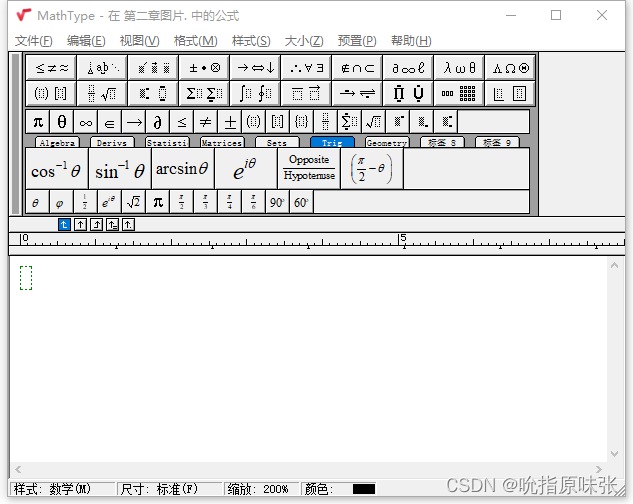Insert the 60 degree symbol
The height and width of the screenshot is (504, 633).
[x=301, y=202]
